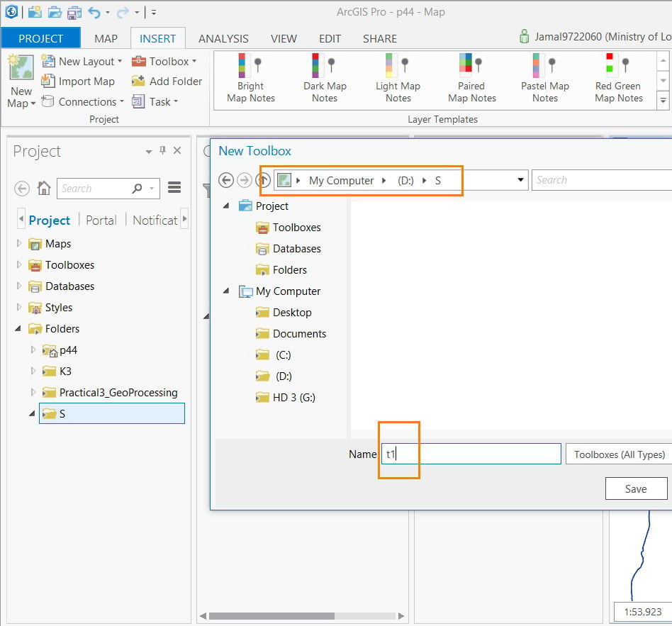Open the Customize Quick Access Toolbar dropdown
The width and height of the screenshot is (672, 626).
[153, 13]
